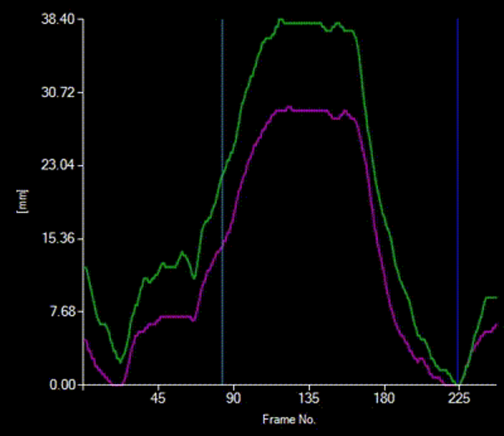The width and height of the screenshot is (504, 436).
Task: Click the 90 frame number label
Action: (x=233, y=398)
